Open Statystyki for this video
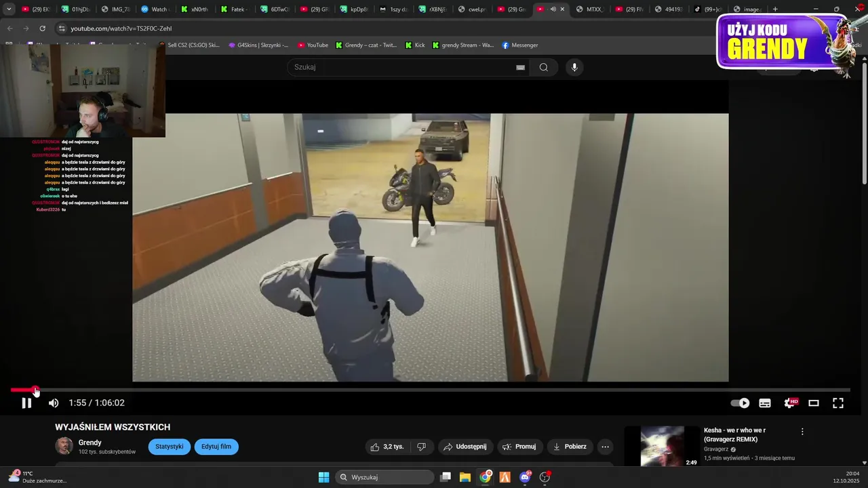Image resolution: width=868 pixels, height=488 pixels. (170, 447)
